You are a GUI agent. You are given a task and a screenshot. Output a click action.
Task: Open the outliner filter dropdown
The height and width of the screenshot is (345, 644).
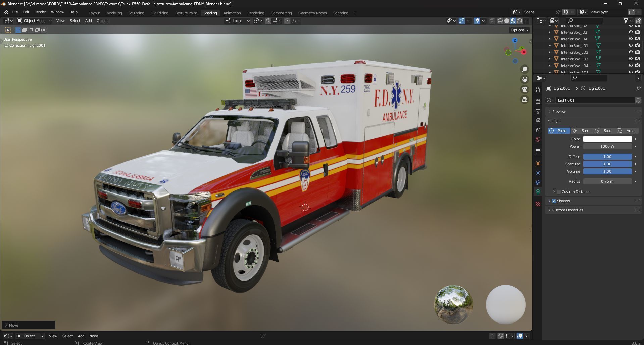pyautogui.click(x=628, y=21)
